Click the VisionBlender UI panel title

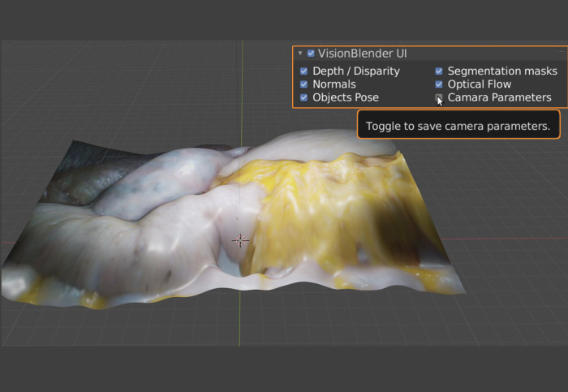click(x=362, y=54)
